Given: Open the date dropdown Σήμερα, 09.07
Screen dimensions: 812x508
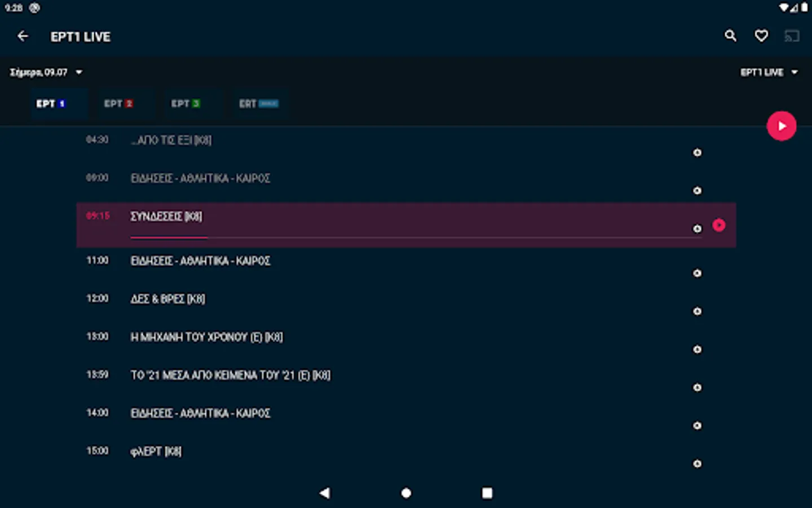Looking at the screenshot, I should point(46,72).
